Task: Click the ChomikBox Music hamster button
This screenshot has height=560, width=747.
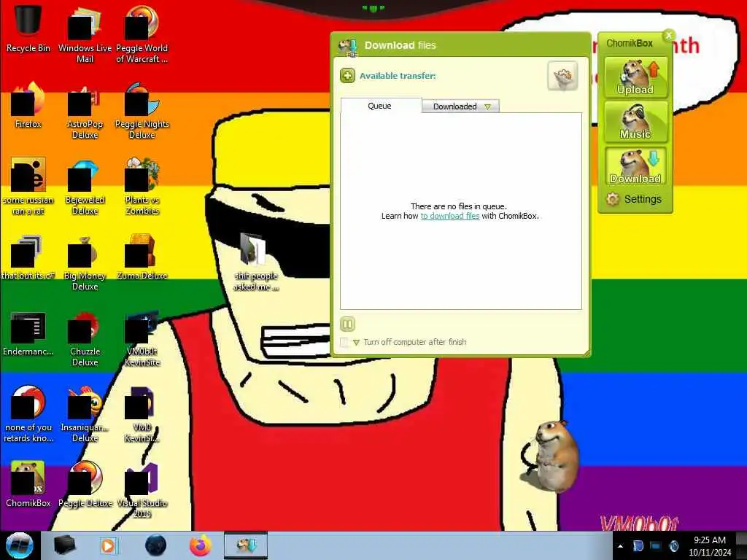Action: tap(635, 122)
